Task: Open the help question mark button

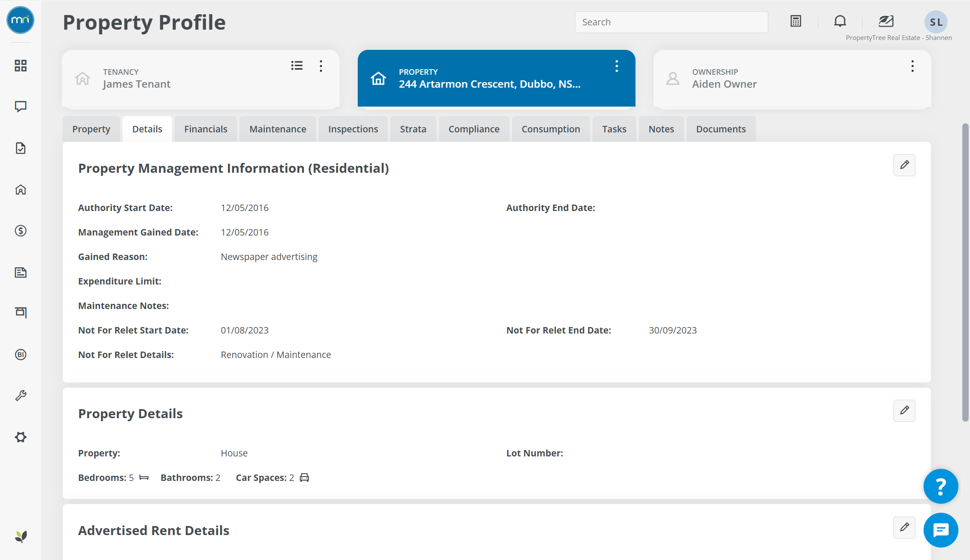Action: (941, 486)
